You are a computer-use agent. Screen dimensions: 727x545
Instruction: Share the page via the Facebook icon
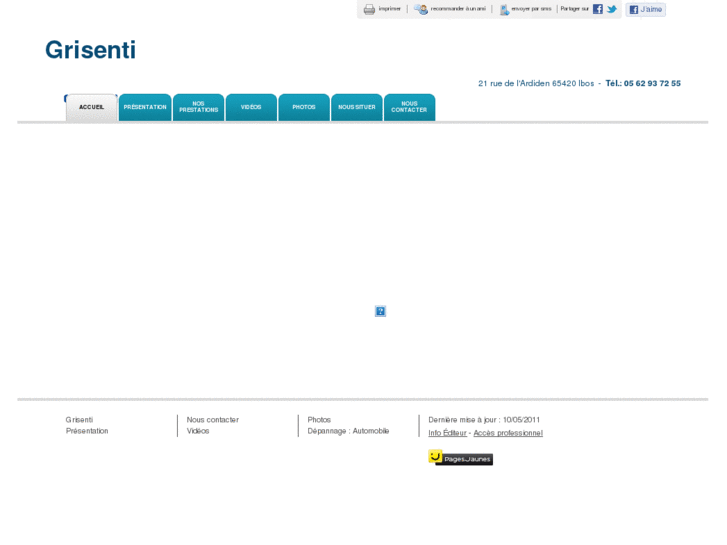coord(598,9)
